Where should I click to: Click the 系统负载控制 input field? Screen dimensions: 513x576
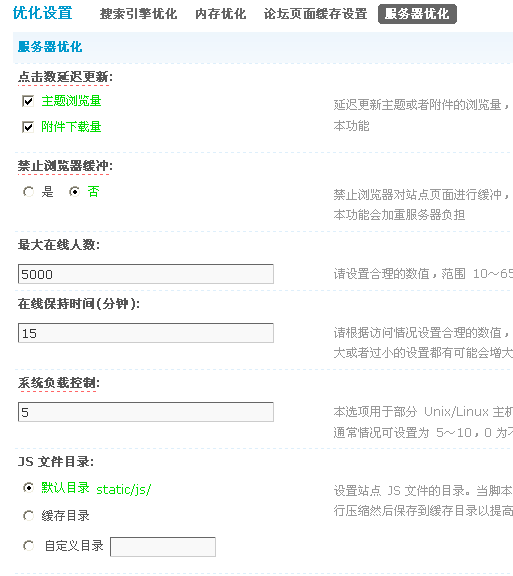tap(146, 412)
